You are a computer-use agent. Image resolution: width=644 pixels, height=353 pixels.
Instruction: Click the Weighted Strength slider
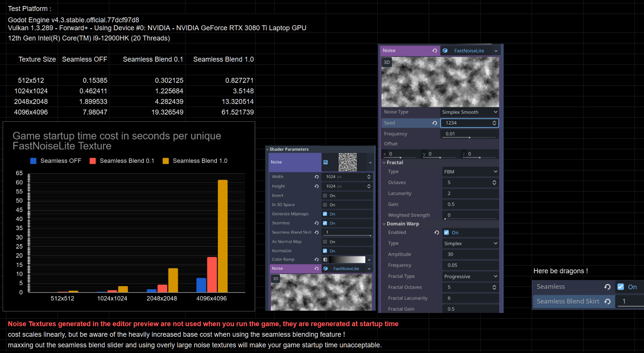pyautogui.click(x=470, y=219)
